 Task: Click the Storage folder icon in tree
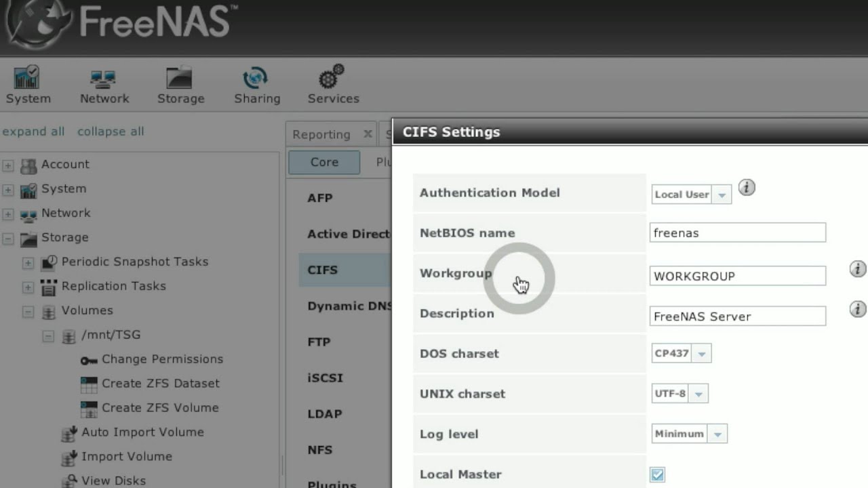(x=28, y=239)
